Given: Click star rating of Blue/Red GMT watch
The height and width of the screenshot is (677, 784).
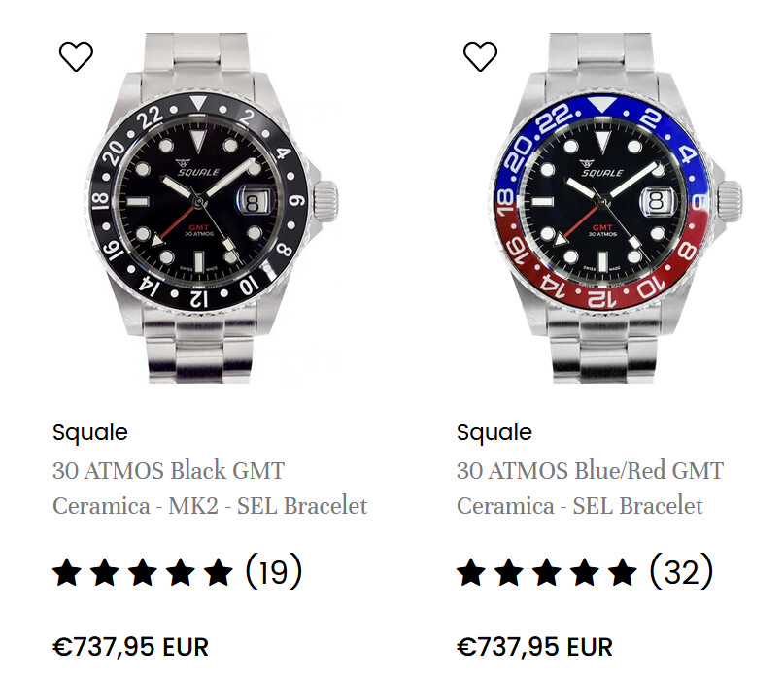Looking at the screenshot, I should [547, 572].
